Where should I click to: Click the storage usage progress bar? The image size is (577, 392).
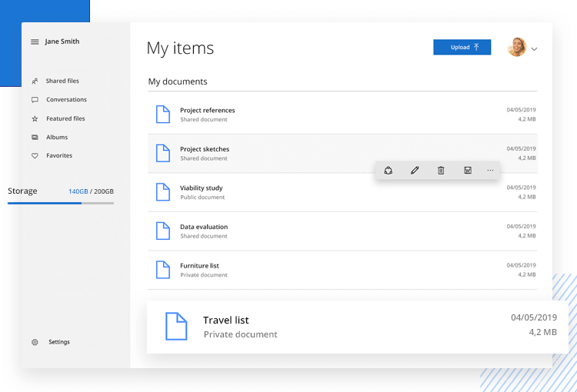coord(61,203)
